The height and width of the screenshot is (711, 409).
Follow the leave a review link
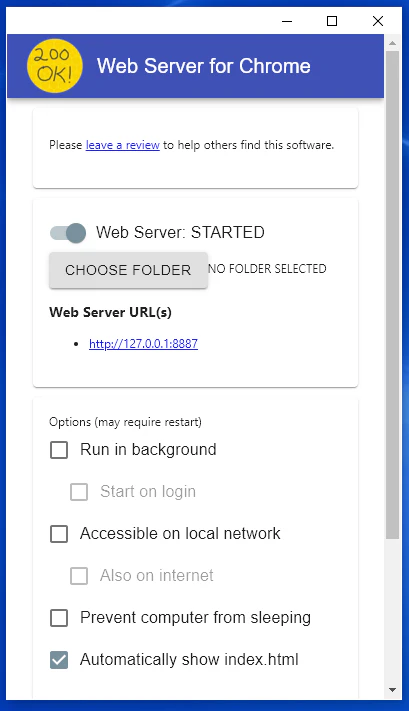pyautogui.click(x=122, y=145)
